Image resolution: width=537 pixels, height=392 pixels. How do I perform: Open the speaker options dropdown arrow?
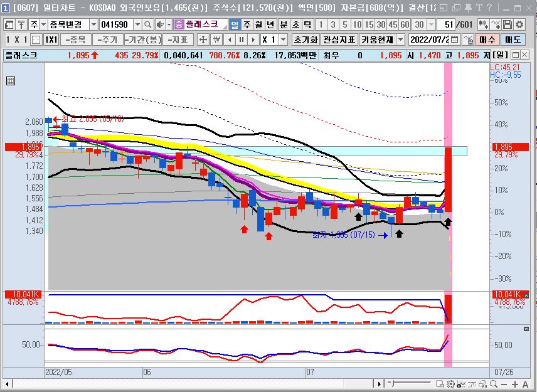coord(169,24)
